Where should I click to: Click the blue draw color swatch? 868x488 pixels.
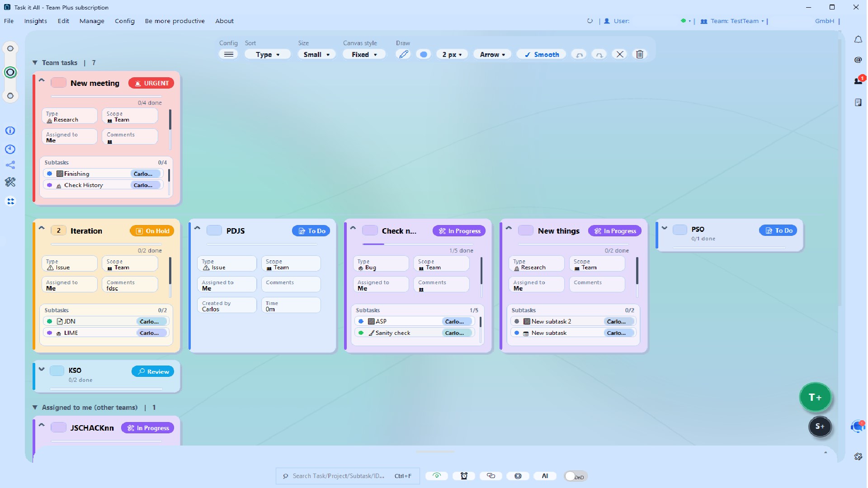point(424,54)
